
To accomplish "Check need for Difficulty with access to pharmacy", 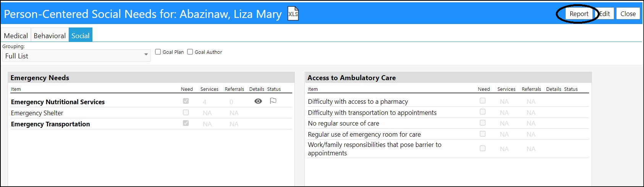I will [x=482, y=101].
